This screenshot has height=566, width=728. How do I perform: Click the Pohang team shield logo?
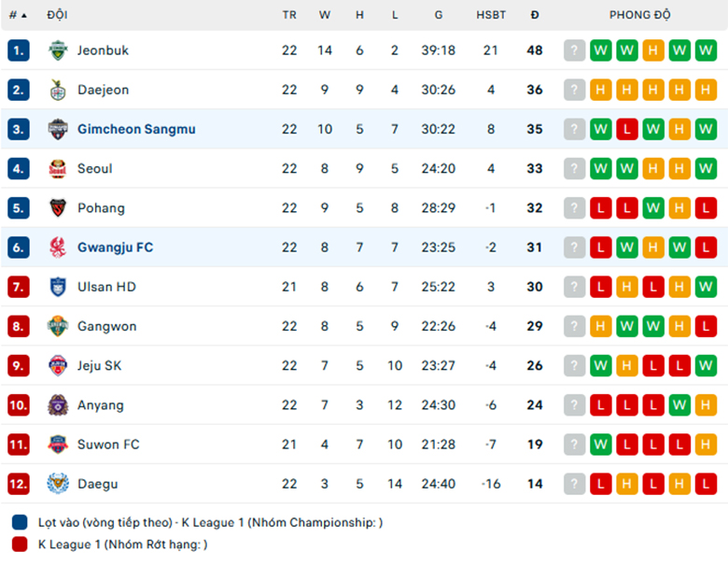[x=58, y=208]
